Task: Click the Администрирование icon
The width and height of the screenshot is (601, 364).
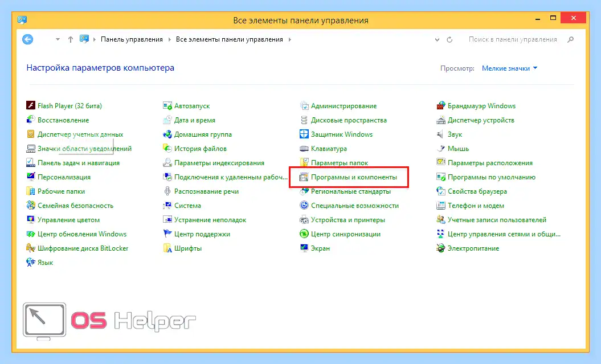Action: [304, 105]
